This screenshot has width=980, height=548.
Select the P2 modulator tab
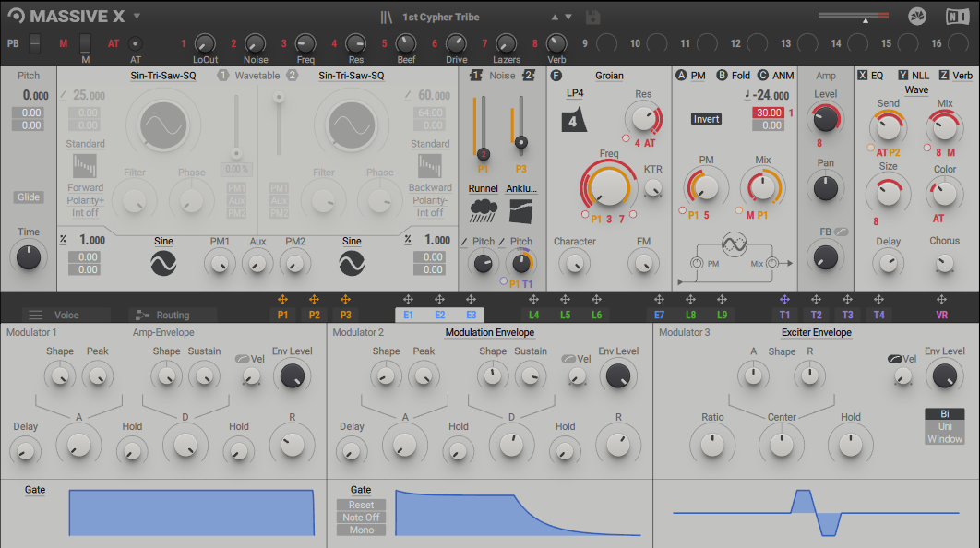click(x=314, y=315)
